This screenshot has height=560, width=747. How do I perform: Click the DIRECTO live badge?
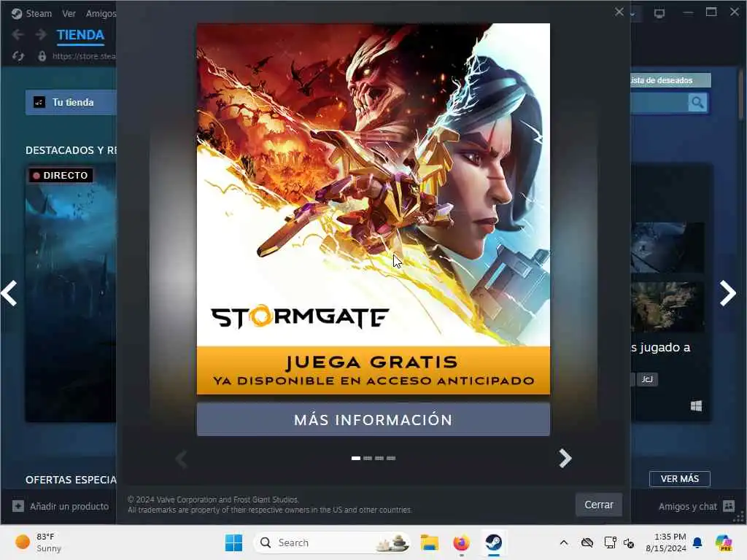point(61,175)
